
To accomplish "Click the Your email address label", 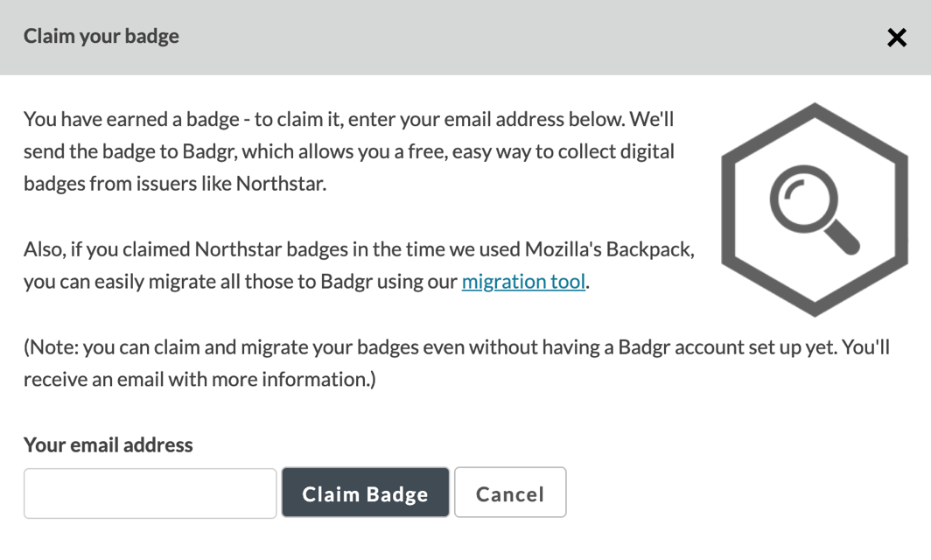I will (108, 444).
